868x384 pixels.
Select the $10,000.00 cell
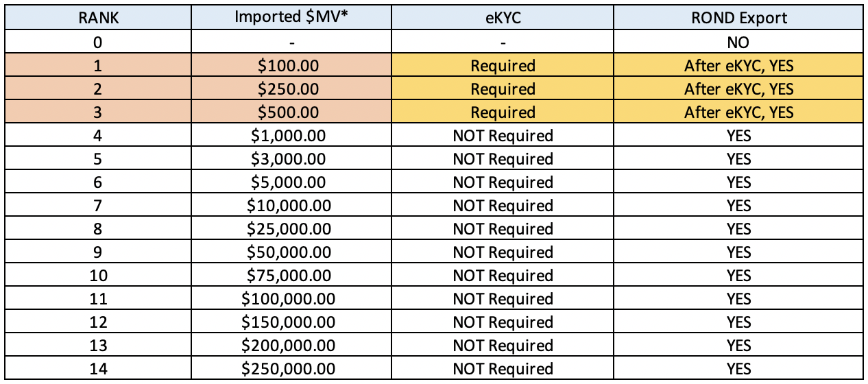(x=292, y=206)
